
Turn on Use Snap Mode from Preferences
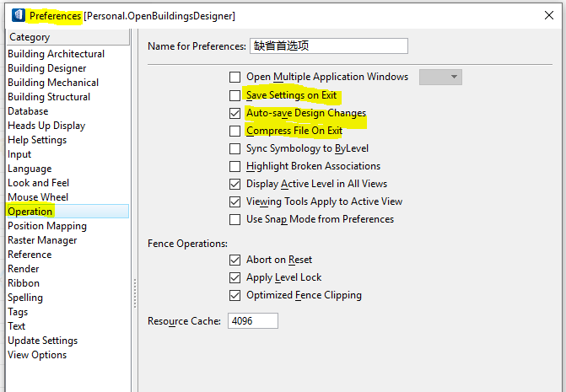point(235,219)
